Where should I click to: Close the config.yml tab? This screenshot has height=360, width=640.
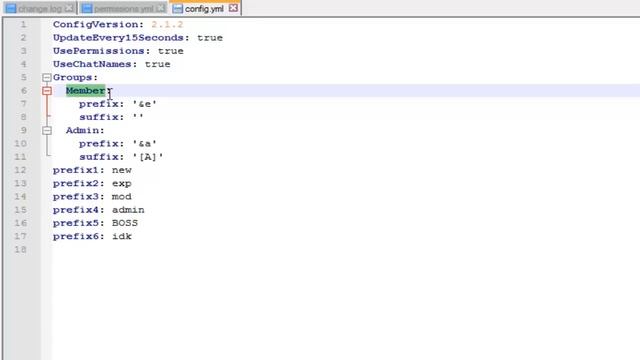click(x=233, y=8)
